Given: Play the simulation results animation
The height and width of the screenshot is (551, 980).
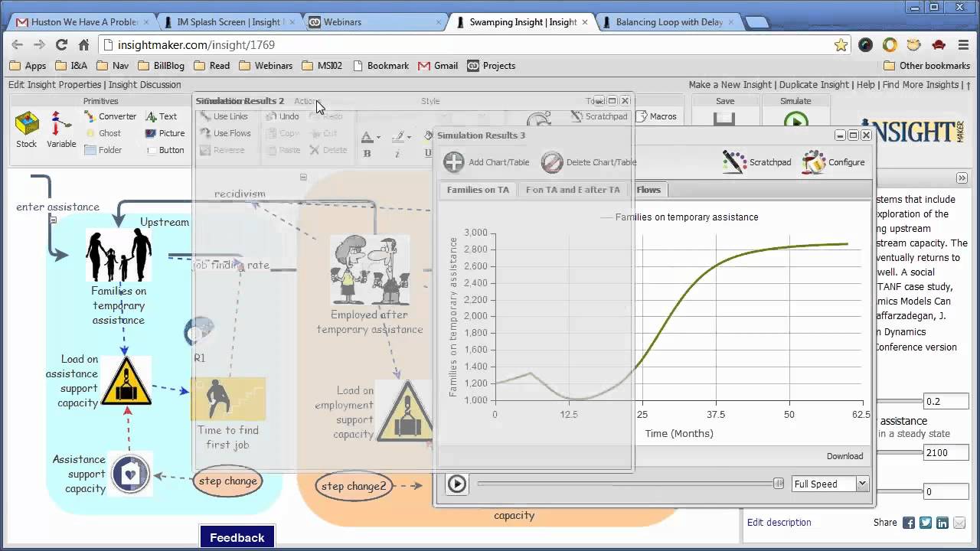Looking at the screenshot, I should 457,484.
